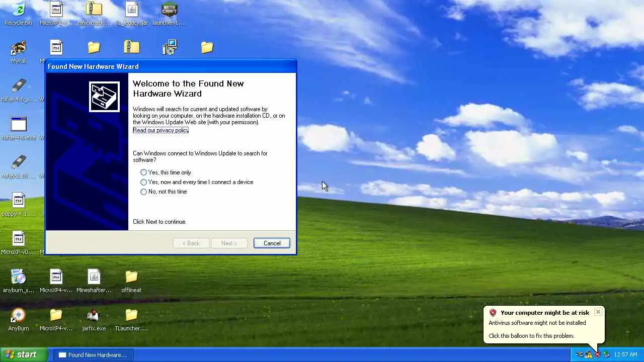The image size is (644, 362).
Task: Click the 12:57 AM taskbar clock
Action: (x=625, y=354)
